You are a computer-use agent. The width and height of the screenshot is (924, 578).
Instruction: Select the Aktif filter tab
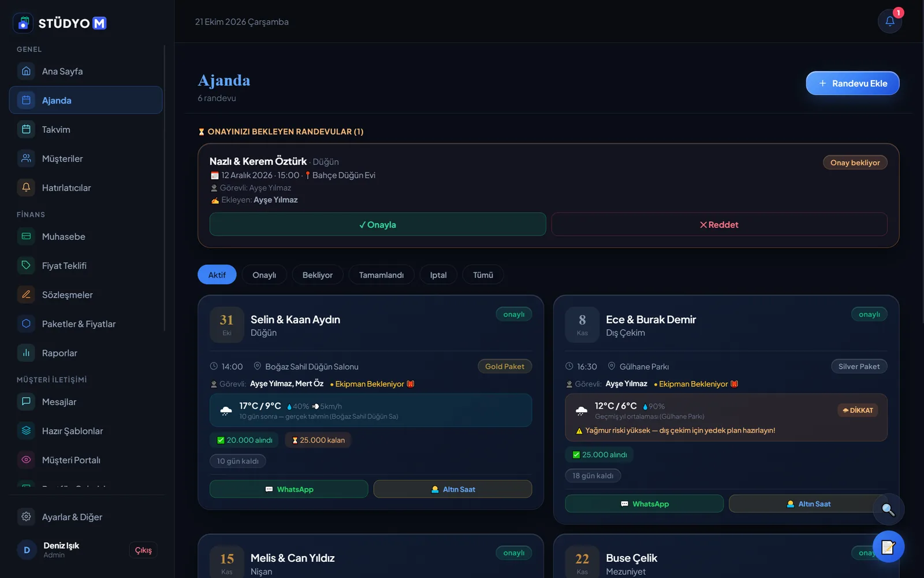[217, 275]
